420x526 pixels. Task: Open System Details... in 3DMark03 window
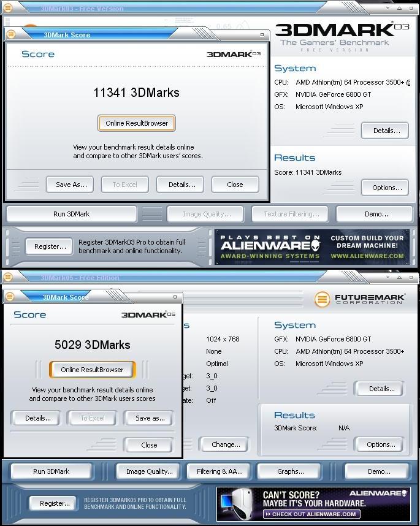385,131
